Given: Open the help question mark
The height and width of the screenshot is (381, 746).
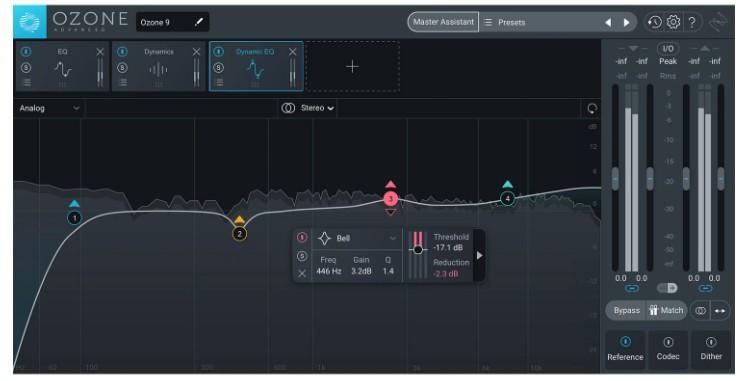Looking at the screenshot, I should click(x=692, y=22).
